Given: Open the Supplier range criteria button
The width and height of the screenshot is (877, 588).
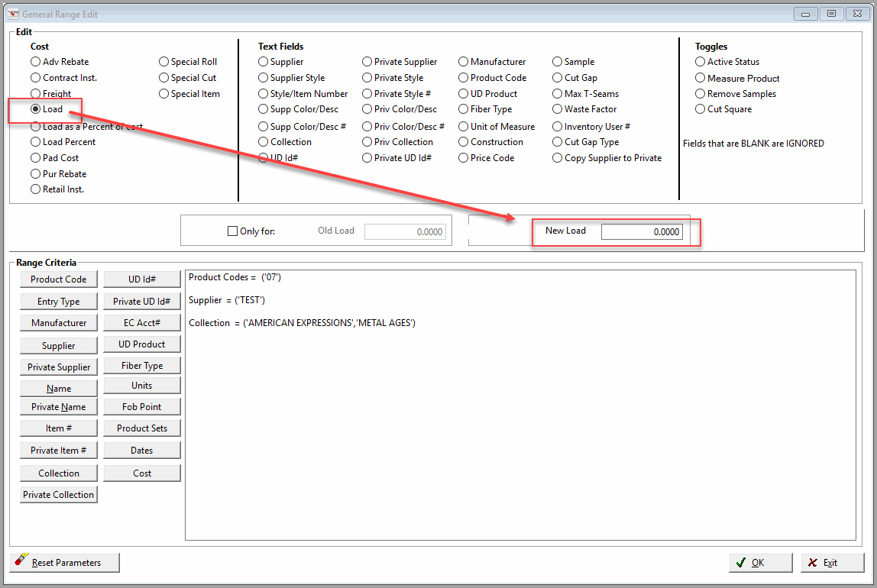Looking at the screenshot, I should point(59,345).
